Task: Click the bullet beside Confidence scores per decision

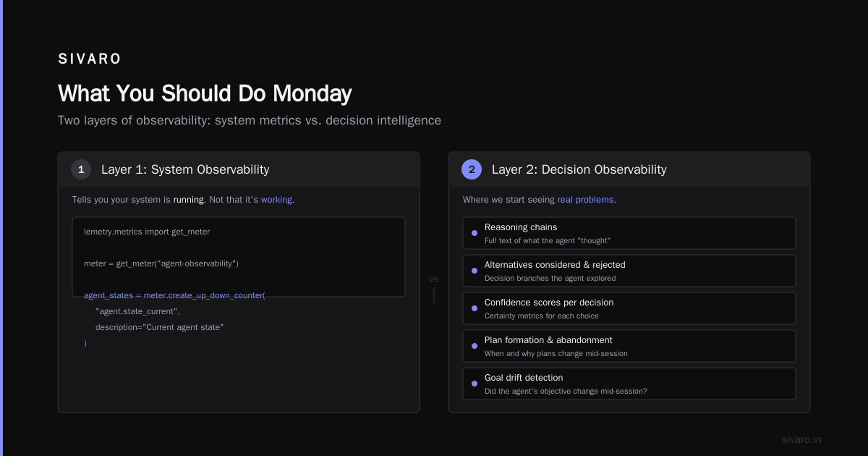Action: click(475, 308)
